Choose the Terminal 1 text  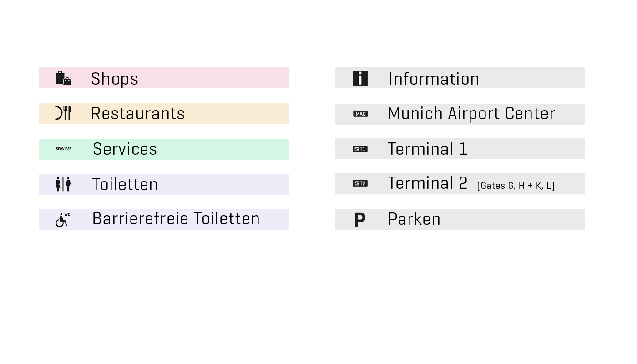point(428,149)
